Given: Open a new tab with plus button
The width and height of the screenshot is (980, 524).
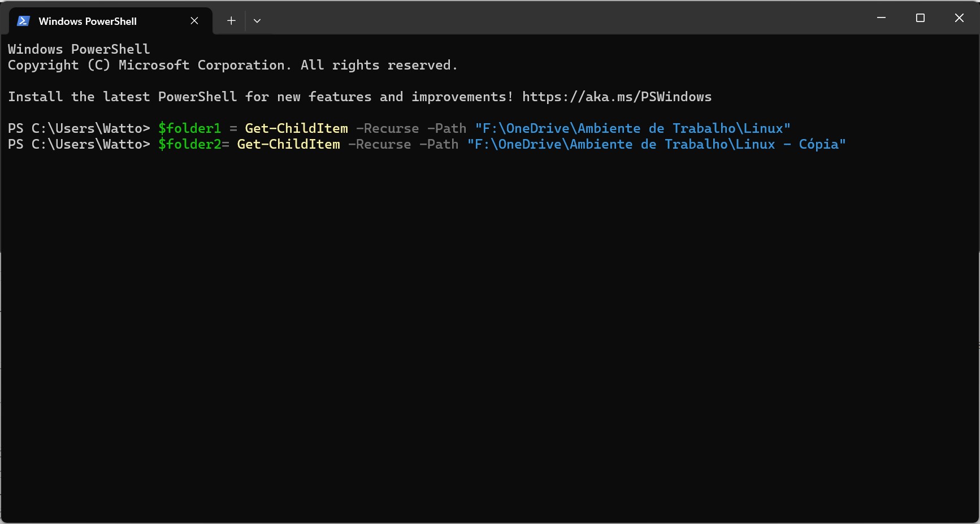Looking at the screenshot, I should click(x=231, y=21).
